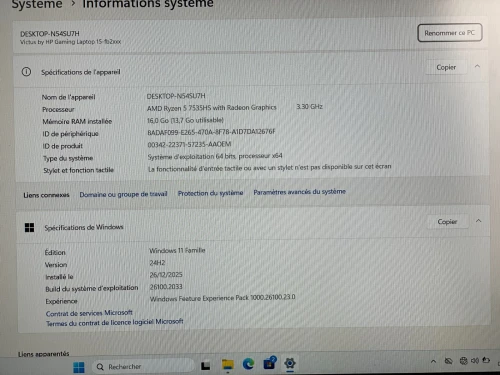The width and height of the screenshot is (500, 375).
Task: Click the Rechercher taskbar search box
Action: (x=142, y=367)
